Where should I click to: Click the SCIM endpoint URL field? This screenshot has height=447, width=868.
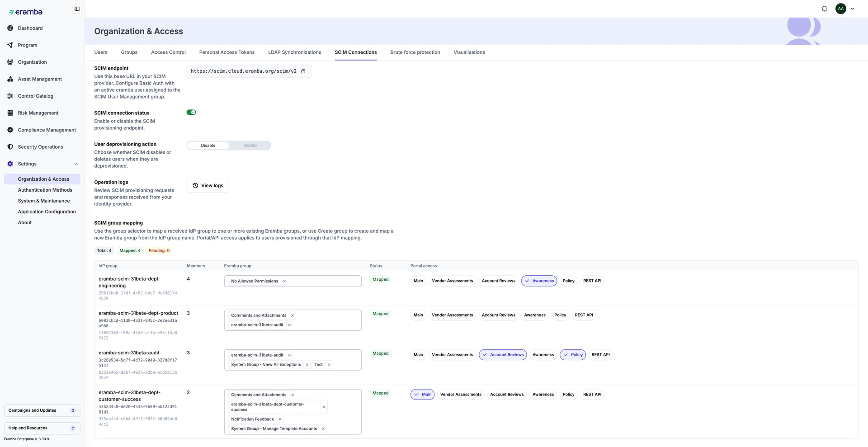coord(249,71)
